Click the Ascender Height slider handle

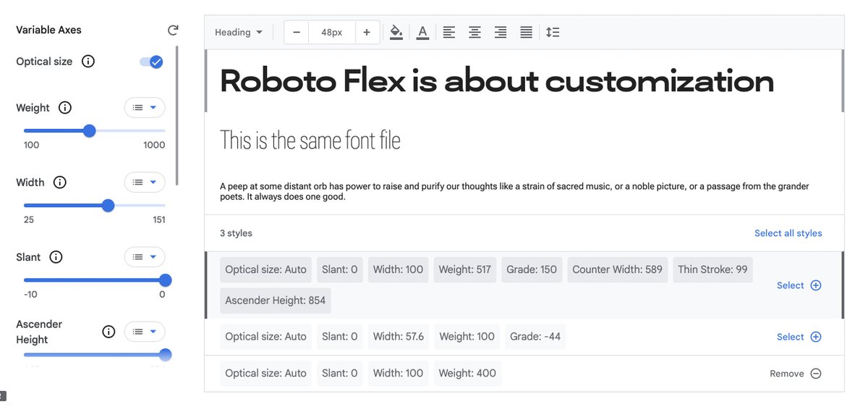pyautogui.click(x=165, y=355)
